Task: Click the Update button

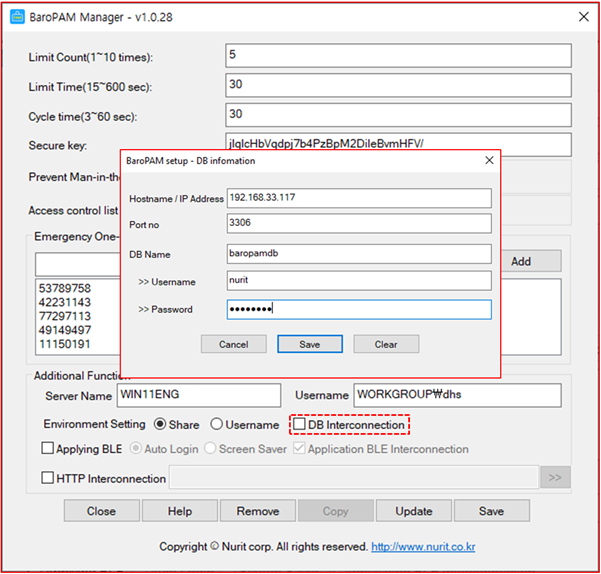Action: pyautogui.click(x=414, y=511)
